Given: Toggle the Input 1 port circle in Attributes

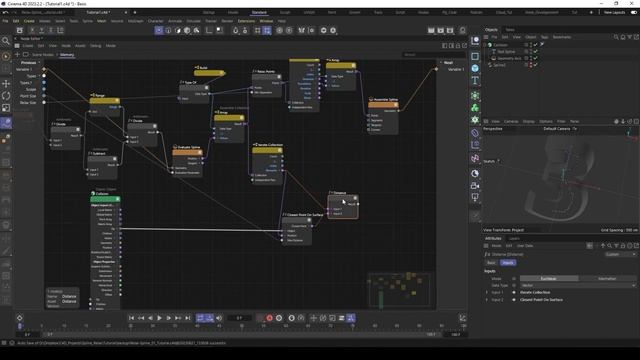Looking at the screenshot, I should click(514, 292).
